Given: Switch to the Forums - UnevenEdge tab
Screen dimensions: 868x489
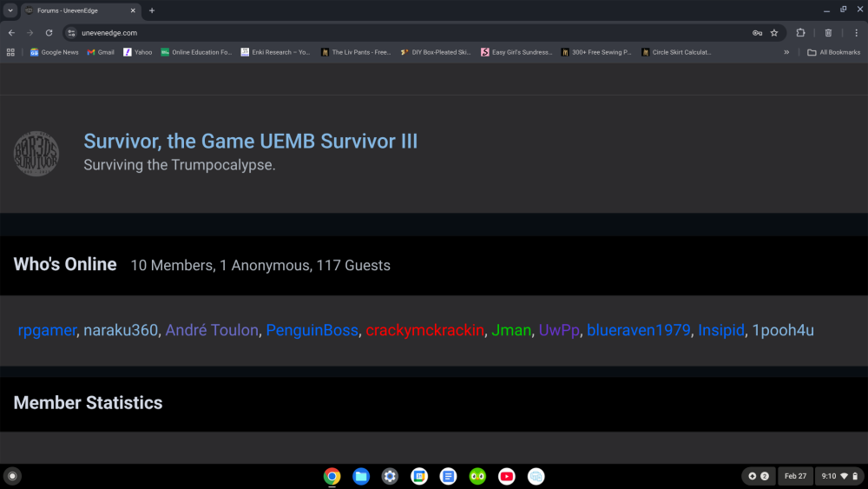Looking at the screenshot, I should pyautogui.click(x=78, y=10).
